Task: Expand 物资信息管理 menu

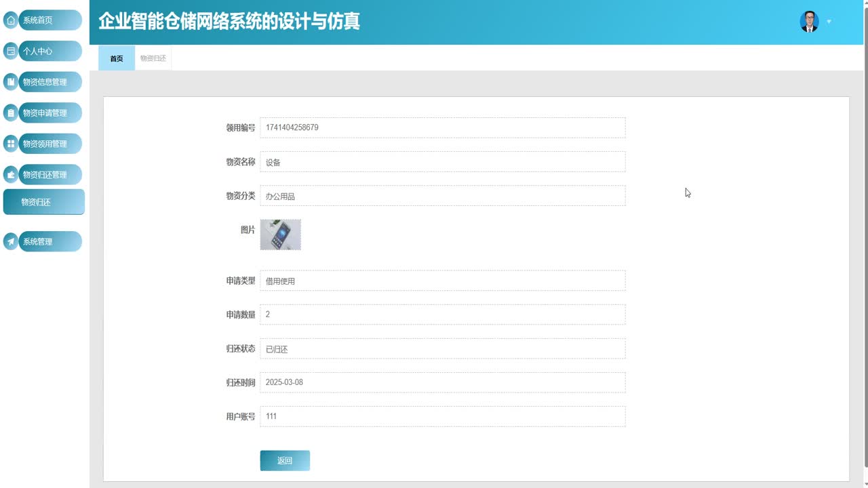Action: click(x=50, y=82)
